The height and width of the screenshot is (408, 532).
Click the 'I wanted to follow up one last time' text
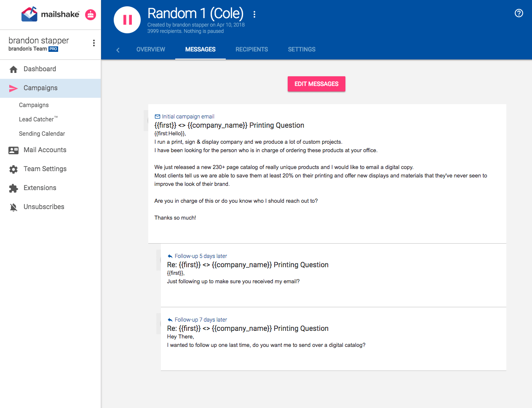click(x=266, y=345)
